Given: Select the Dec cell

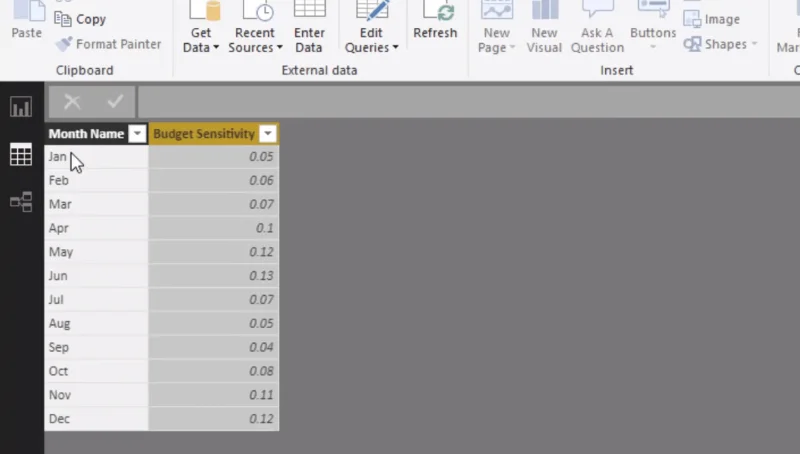Looking at the screenshot, I should coord(96,418).
